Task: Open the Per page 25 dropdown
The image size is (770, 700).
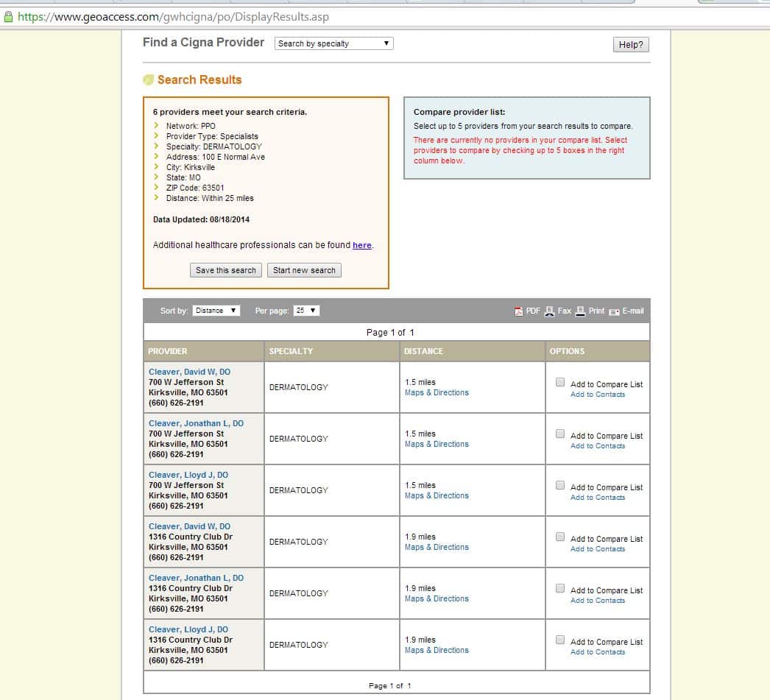Action: pyautogui.click(x=306, y=311)
